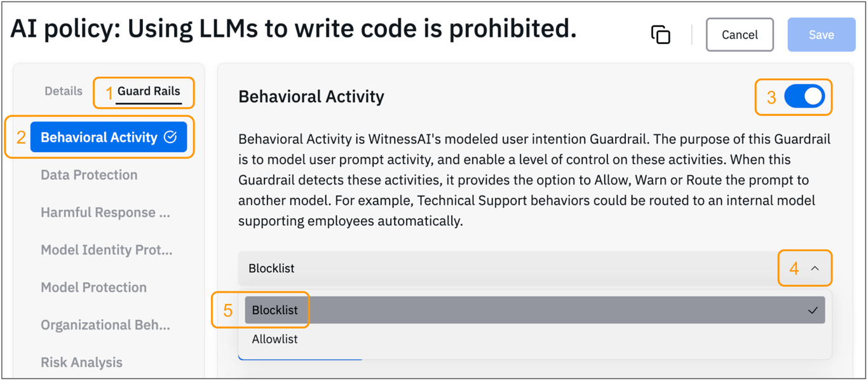The width and height of the screenshot is (868, 381).
Task: Switch to the Details tab
Action: tap(64, 91)
